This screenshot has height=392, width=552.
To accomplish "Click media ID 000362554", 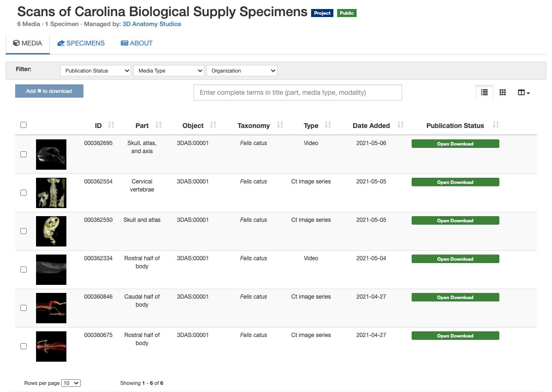I will click(x=98, y=181).
